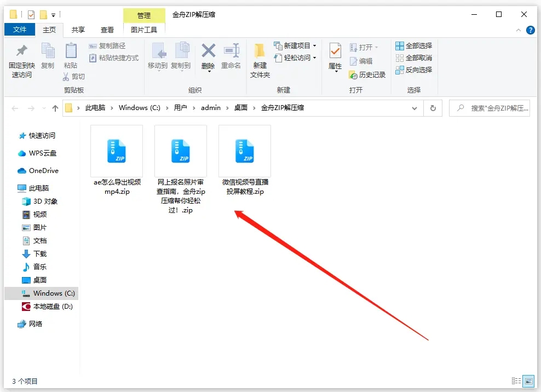Open Customize Quick Access Toolbar dropdown

point(54,15)
